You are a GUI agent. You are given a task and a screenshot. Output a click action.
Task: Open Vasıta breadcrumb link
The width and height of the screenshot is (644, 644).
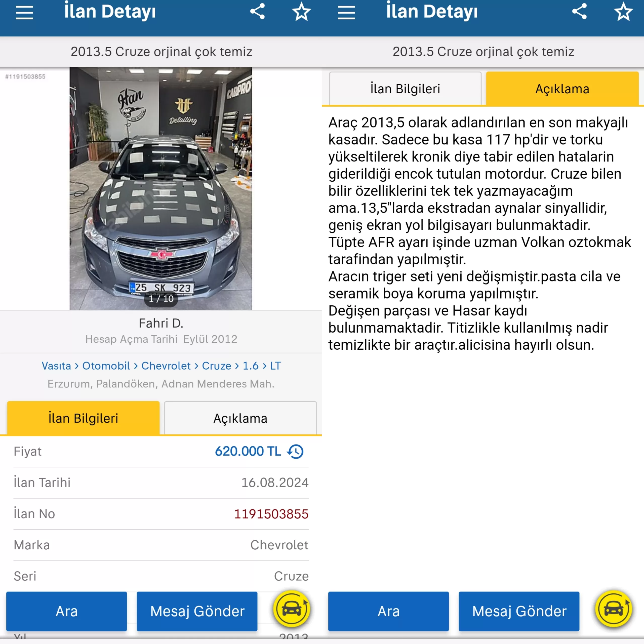tap(56, 366)
